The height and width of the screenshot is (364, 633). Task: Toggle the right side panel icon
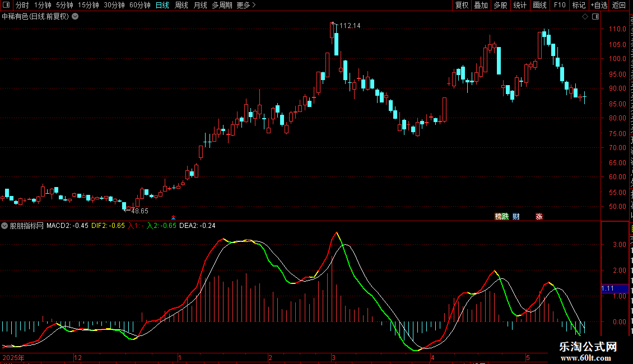595,17
